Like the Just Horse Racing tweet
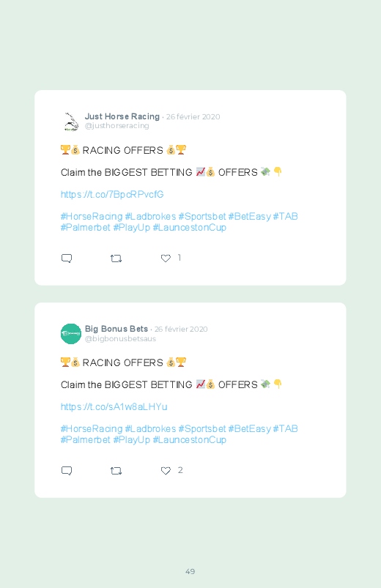Image resolution: width=381 pixels, height=588 pixels. 166,258
